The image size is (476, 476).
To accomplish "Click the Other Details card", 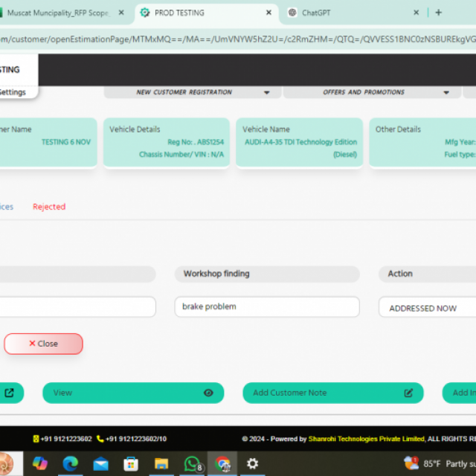I will click(x=422, y=142).
